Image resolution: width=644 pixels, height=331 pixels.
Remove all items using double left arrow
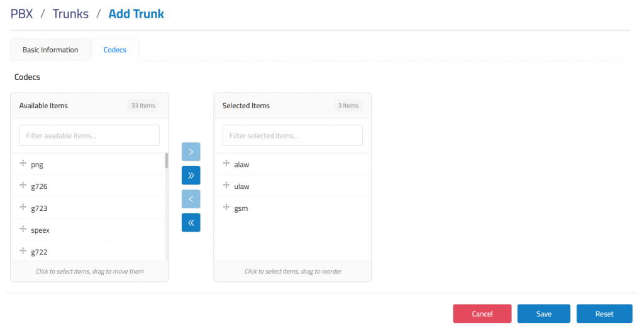tap(191, 223)
